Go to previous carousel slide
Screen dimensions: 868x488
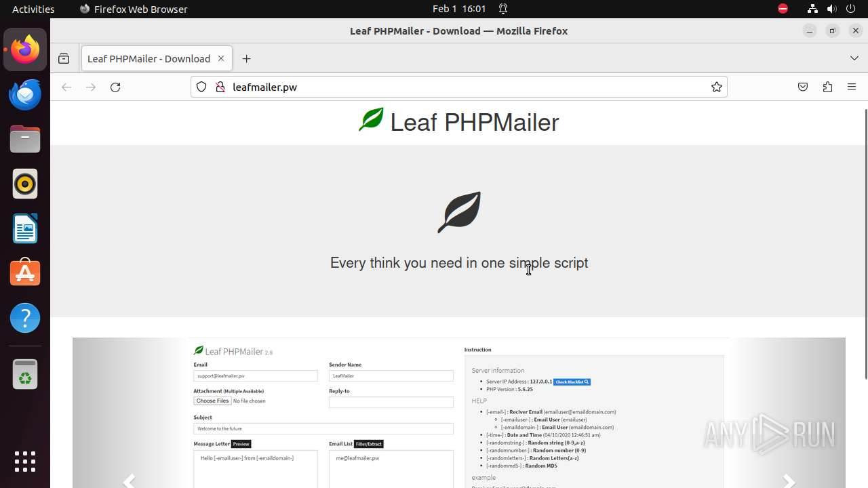[x=130, y=481]
